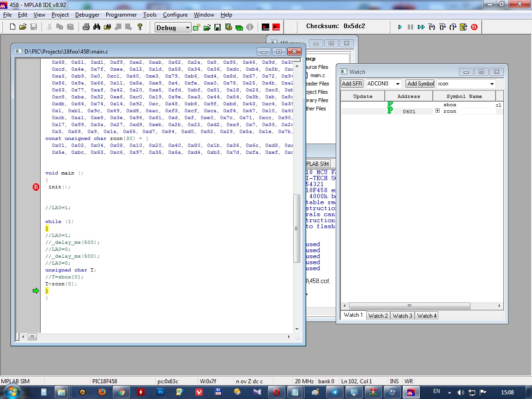Open the Project menu

(x=60, y=15)
